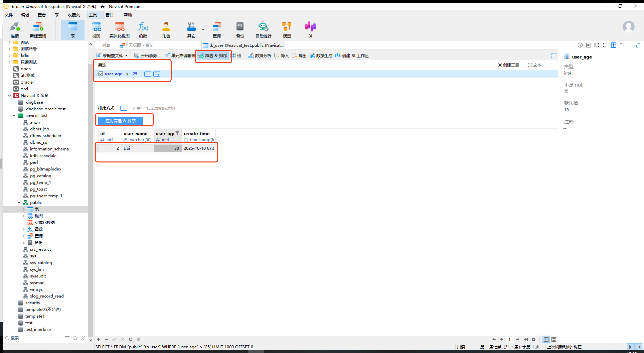The image size is (644, 353).
Task: Expand the 视图 node in the tree
Action: [23, 216]
